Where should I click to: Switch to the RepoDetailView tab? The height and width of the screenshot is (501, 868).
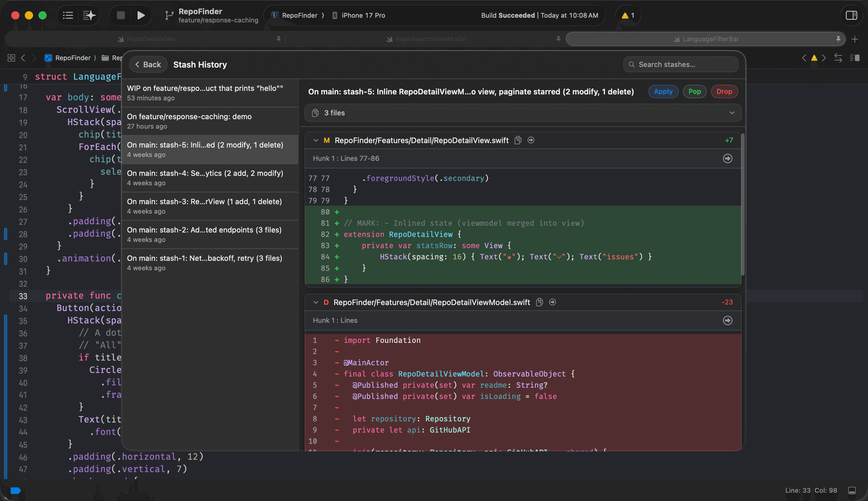pyautogui.click(x=146, y=39)
